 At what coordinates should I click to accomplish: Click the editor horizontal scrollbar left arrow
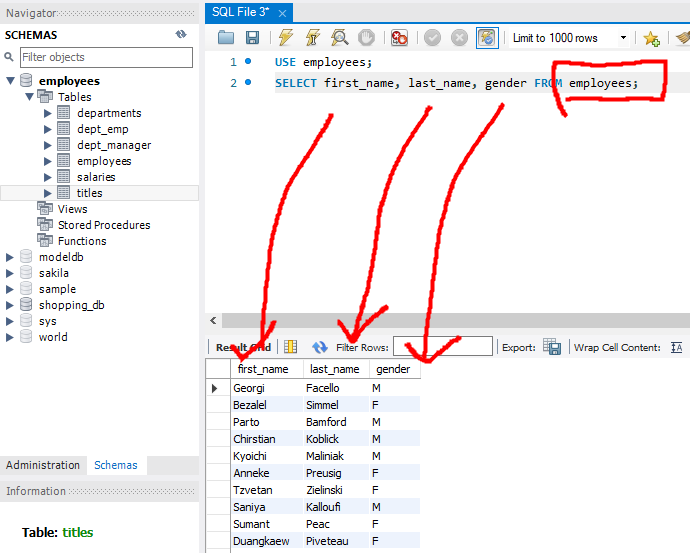[x=213, y=320]
